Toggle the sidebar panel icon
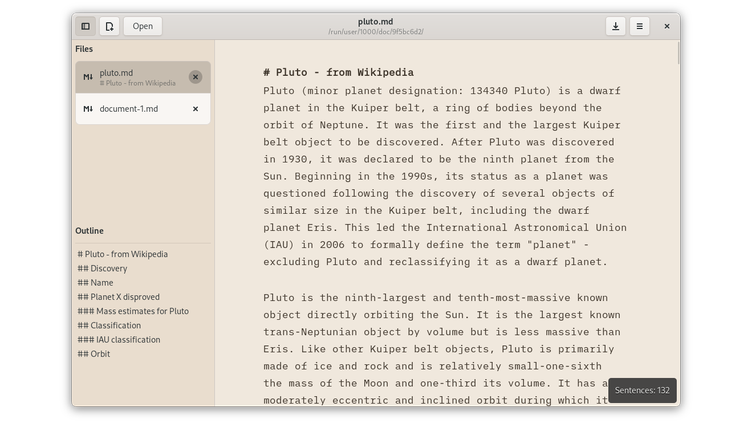This screenshot has height=423, width=752. click(x=86, y=26)
